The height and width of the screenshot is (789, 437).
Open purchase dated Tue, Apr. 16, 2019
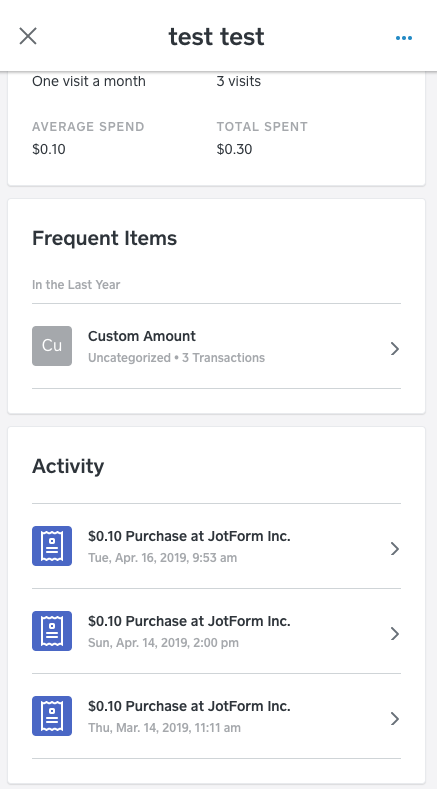click(216, 546)
